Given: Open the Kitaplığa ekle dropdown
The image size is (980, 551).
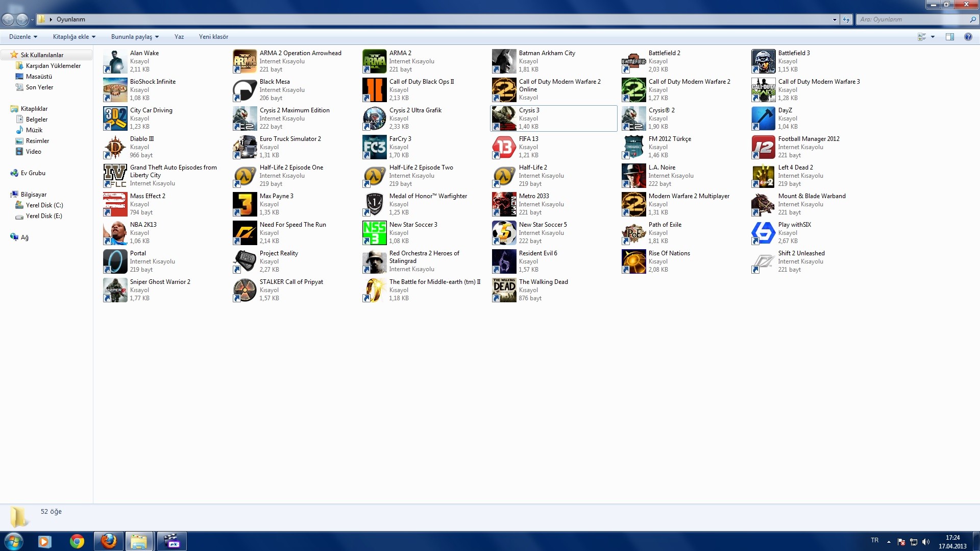Looking at the screenshot, I should click(74, 37).
